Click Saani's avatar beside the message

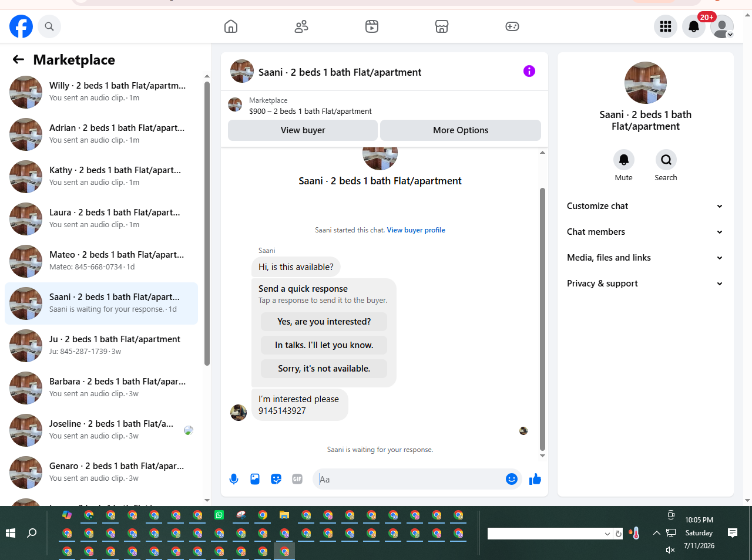click(239, 413)
